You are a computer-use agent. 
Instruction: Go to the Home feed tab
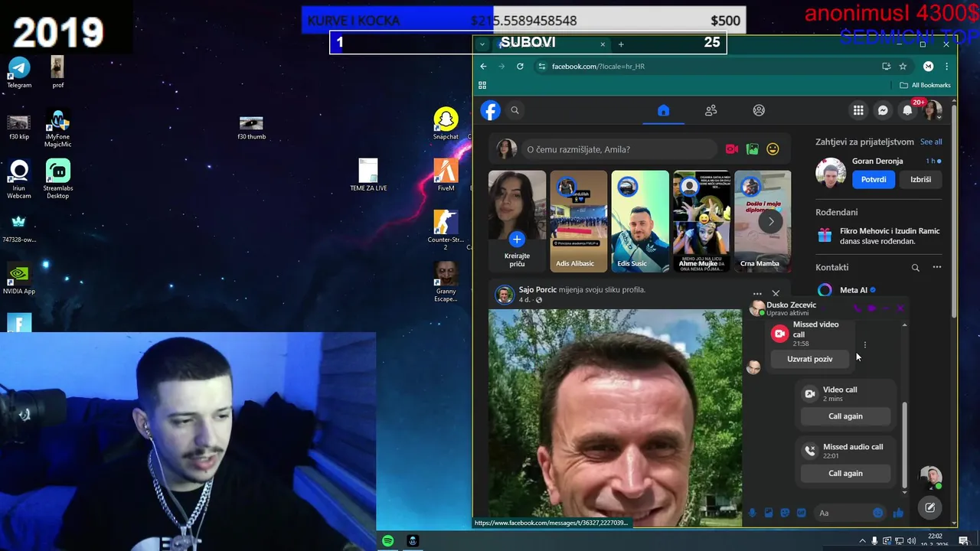coord(663,110)
